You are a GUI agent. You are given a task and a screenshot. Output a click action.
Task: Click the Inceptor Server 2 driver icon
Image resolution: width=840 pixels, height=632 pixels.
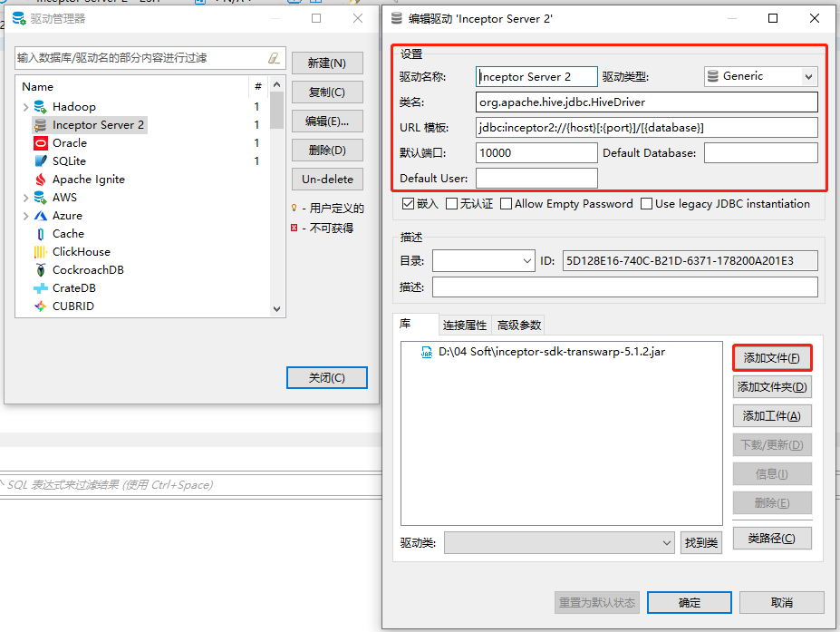point(40,125)
